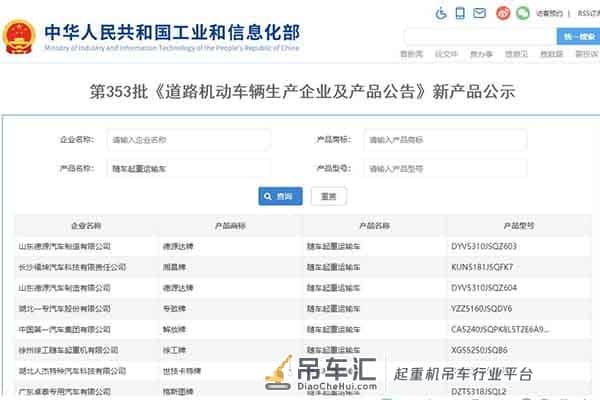Click the national emblem logo
Screen dimensions: 600x400
point(18,37)
